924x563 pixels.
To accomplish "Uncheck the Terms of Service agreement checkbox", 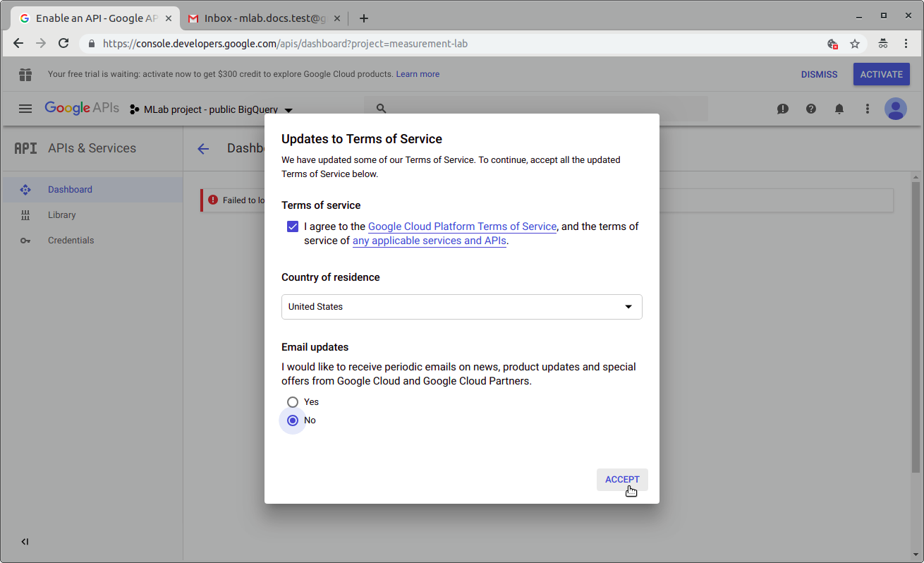I will tap(293, 226).
